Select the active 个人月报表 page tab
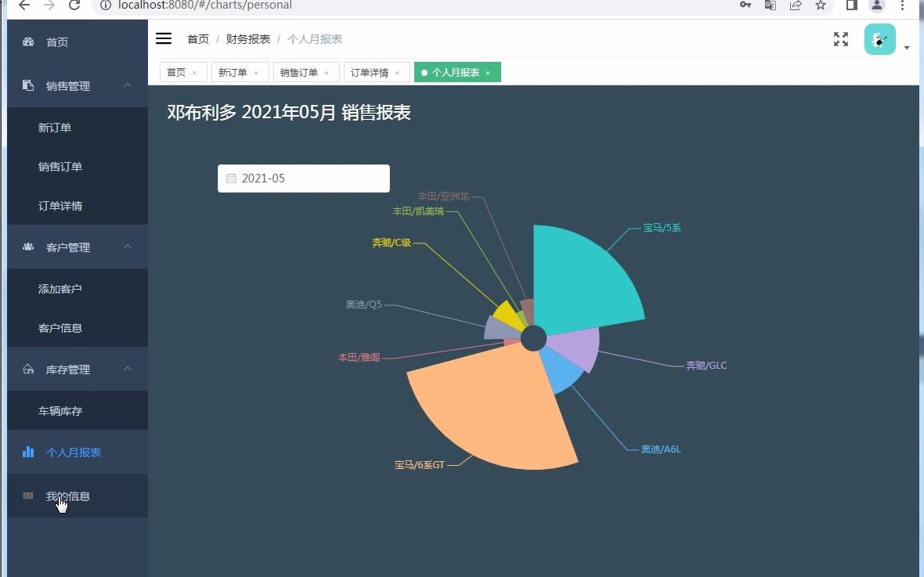This screenshot has height=577, width=924. tap(456, 73)
